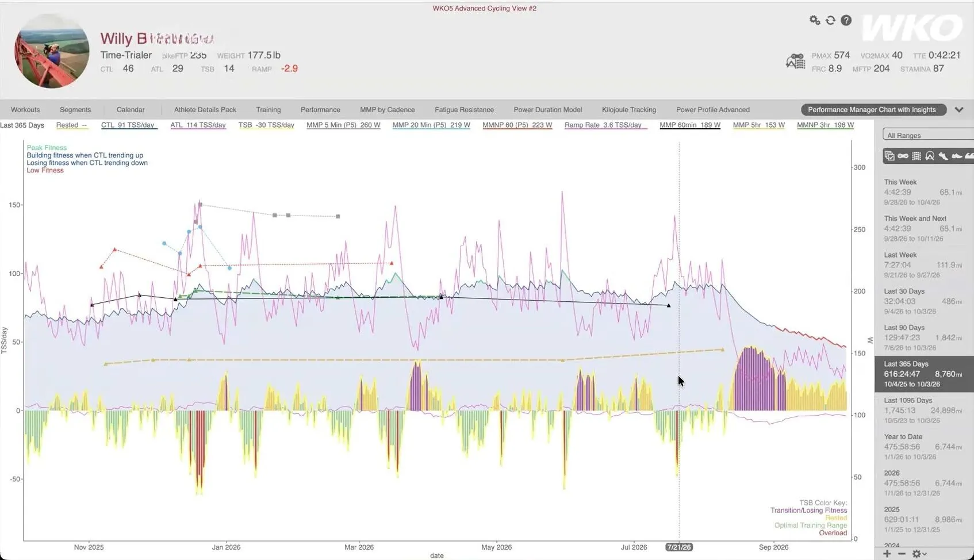Add a new range with plus icon
The height and width of the screenshot is (560, 974).
click(x=887, y=554)
